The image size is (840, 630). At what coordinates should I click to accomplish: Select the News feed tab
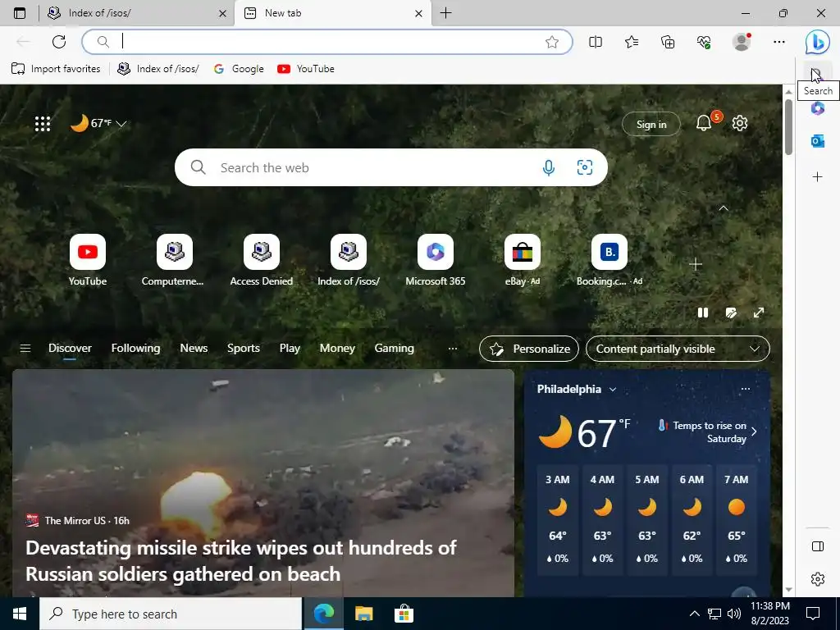[x=194, y=348]
